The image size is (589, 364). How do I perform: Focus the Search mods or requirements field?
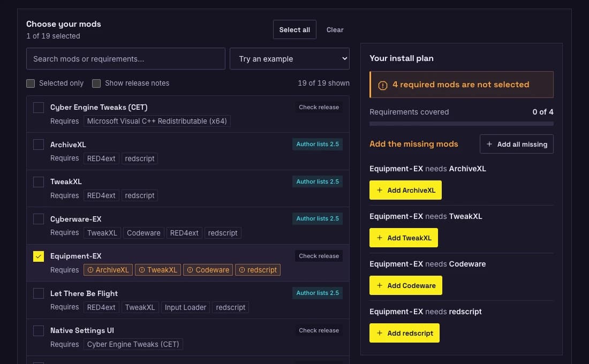126,58
